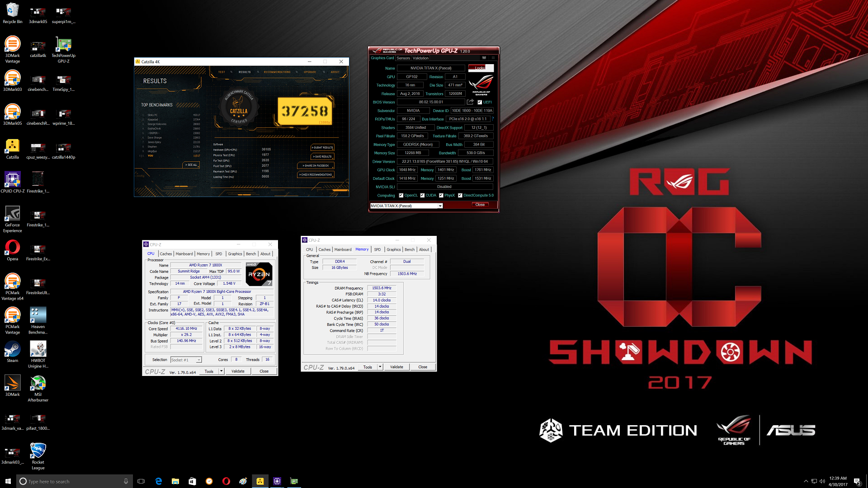
Task: Open the Recycle Bin desktop icon
Action: tap(12, 14)
